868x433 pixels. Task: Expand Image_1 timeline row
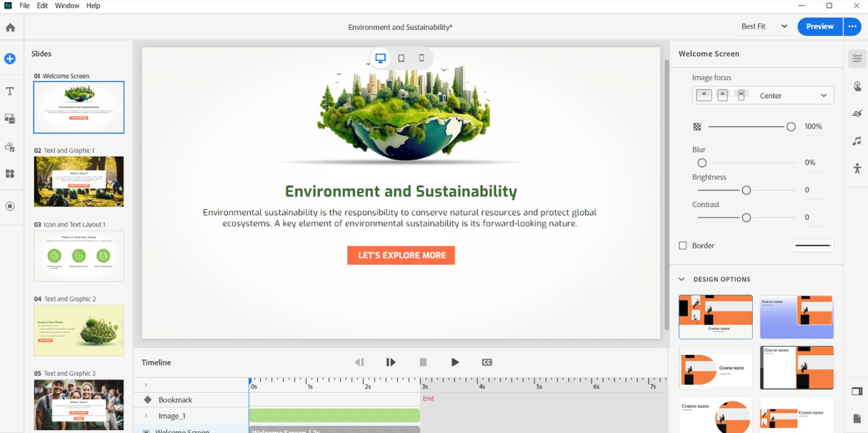pos(146,416)
